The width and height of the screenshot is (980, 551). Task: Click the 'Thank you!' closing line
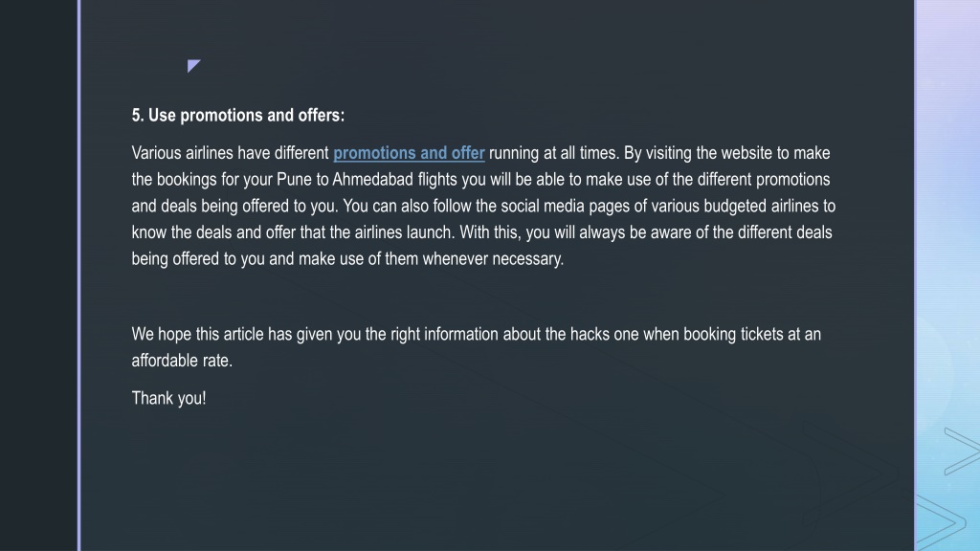pyautogui.click(x=168, y=398)
